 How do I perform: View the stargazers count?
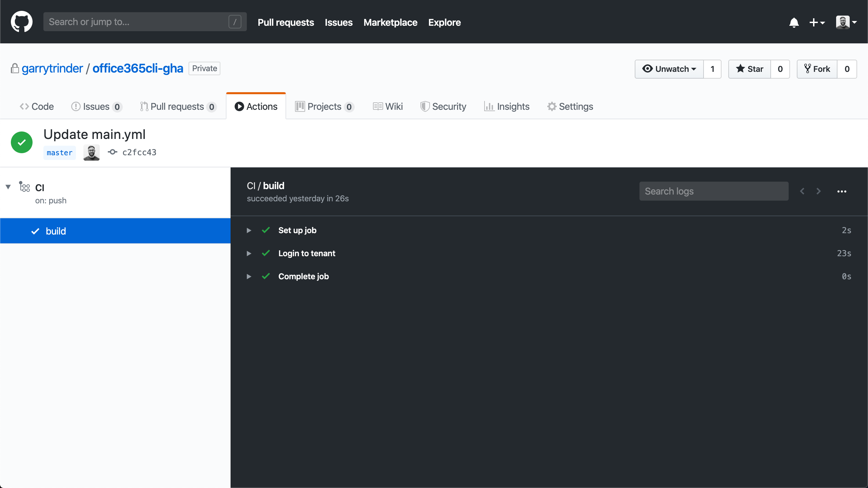pos(780,69)
